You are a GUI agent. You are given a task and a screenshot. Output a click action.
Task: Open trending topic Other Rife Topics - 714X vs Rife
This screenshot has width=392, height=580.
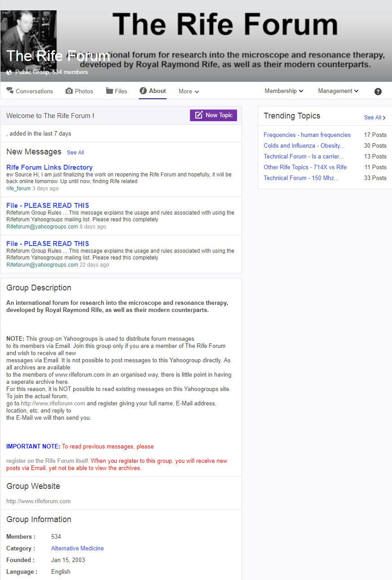tap(305, 167)
